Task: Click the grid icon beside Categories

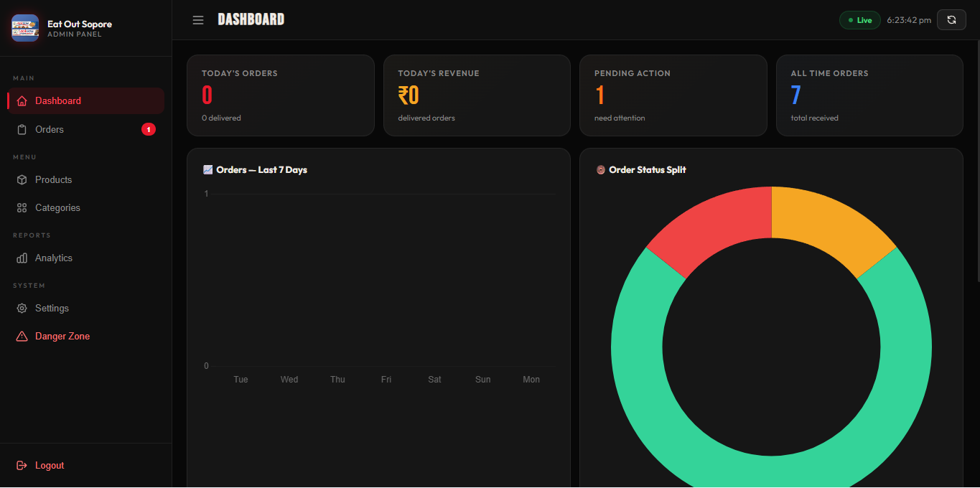Action: [22, 208]
